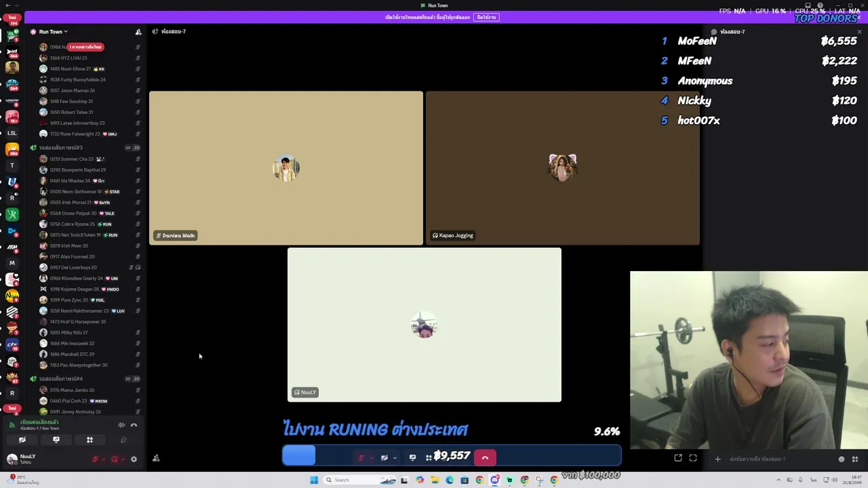Share screen from the call control bar
868x488 pixels.
(x=412, y=458)
